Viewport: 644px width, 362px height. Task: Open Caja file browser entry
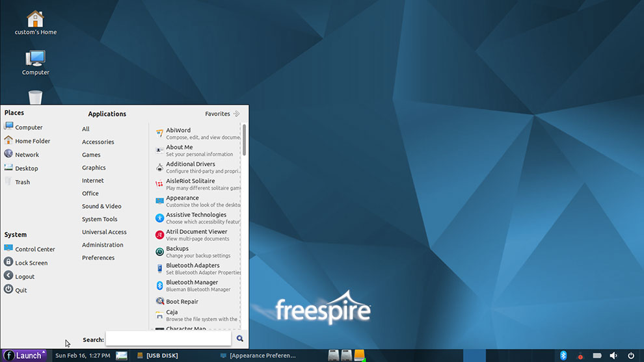pos(198,315)
